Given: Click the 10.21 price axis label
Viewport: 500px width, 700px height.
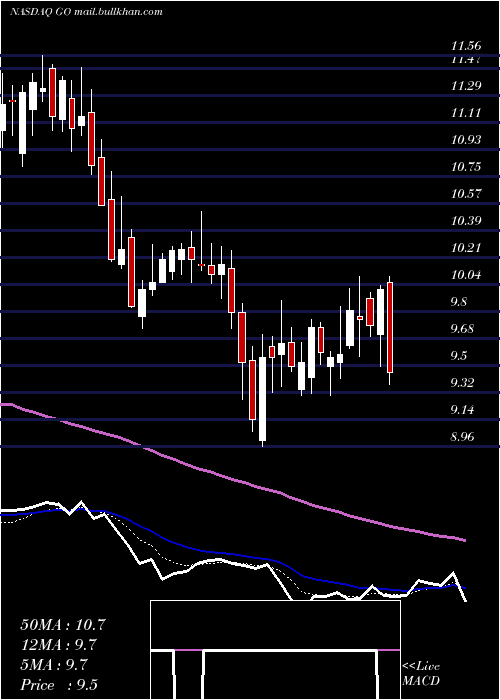Looking at the screenshot, I should coord(466,248).
